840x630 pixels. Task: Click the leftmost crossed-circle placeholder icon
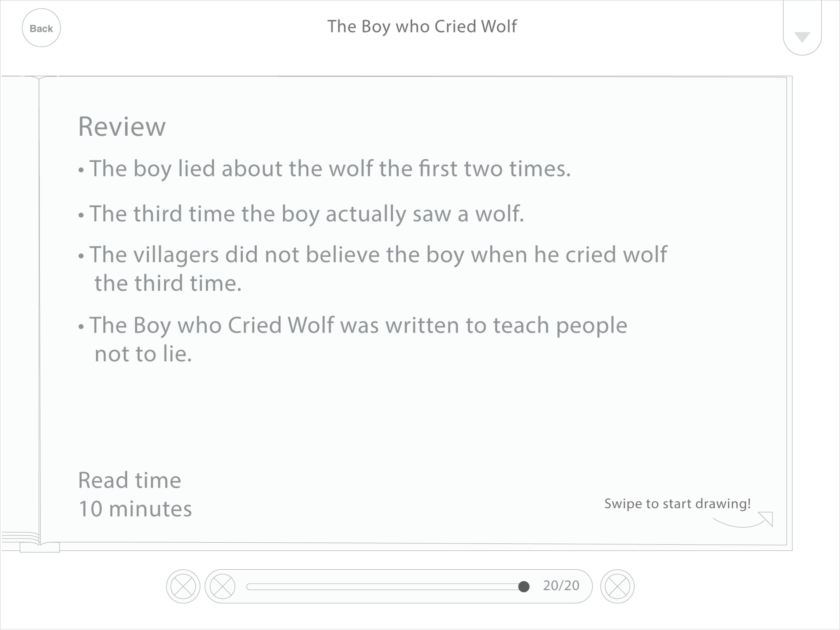[183, 586]
